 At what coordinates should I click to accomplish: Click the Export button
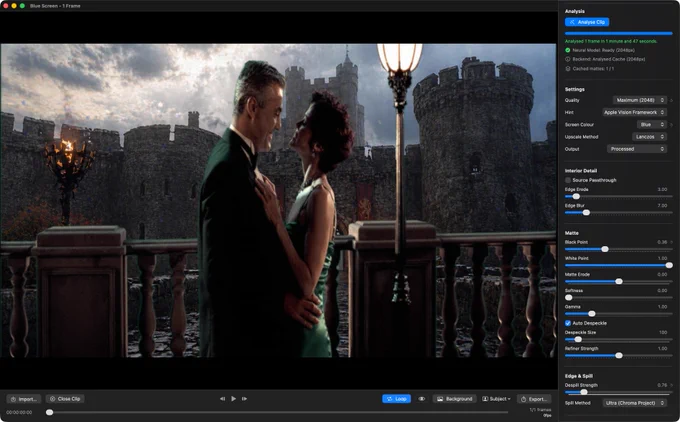(534, 399)
